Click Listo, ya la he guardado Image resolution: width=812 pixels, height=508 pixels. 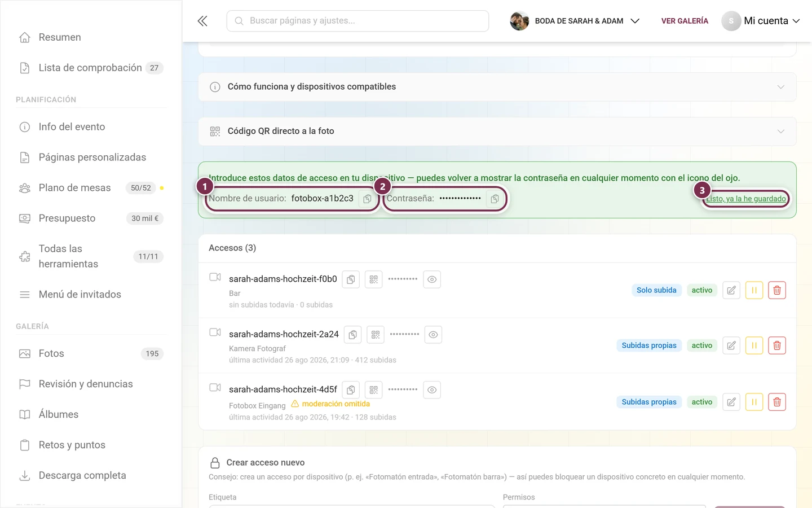coord(746,199)
